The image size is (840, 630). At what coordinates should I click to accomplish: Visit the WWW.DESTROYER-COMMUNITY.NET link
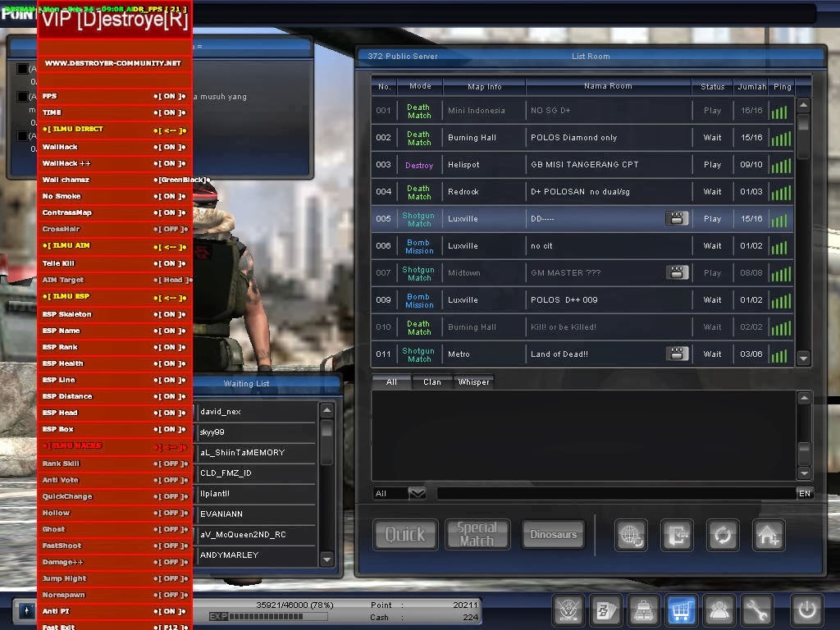[114, 62]
